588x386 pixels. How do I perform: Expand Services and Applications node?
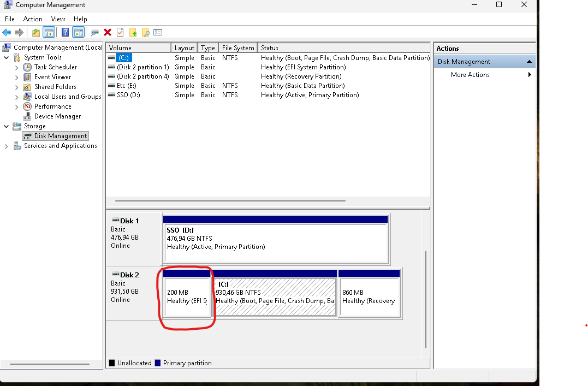coord(7,146)
